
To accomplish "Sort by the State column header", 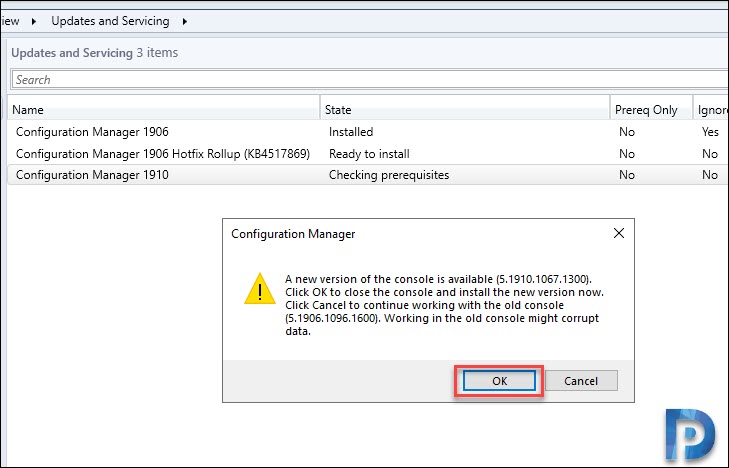I will coord(465,110).
